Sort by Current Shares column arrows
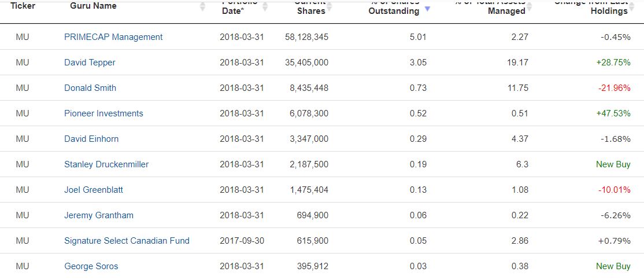 [329, 6]
